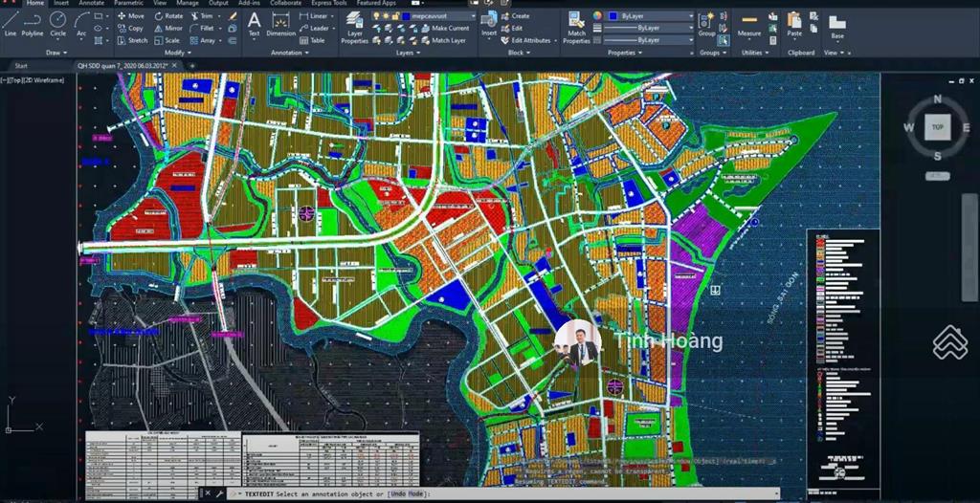This screenshot has width=980, height=503.
Task: Click the Group tool
Action: [x=707, y=24]
